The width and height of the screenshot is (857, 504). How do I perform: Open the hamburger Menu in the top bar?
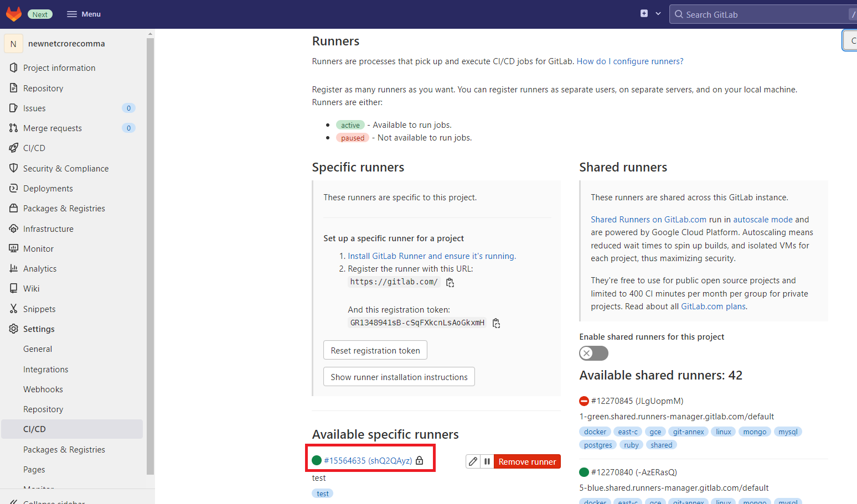point(84,14)
